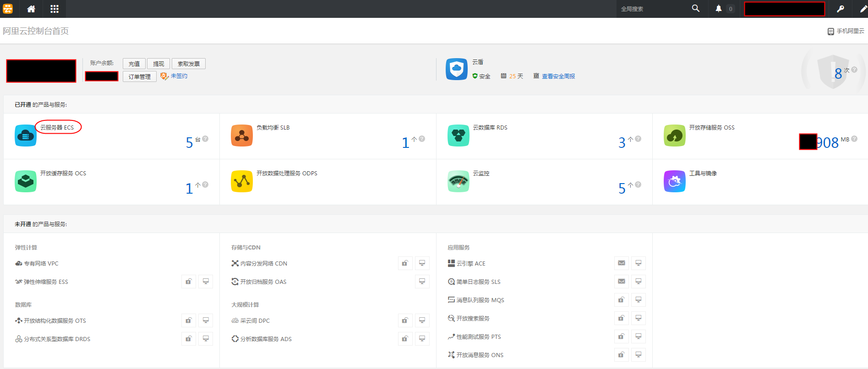Open the ECS cloud server icon
The height and width of the screenshot is (369, 868).
point(26,136)
